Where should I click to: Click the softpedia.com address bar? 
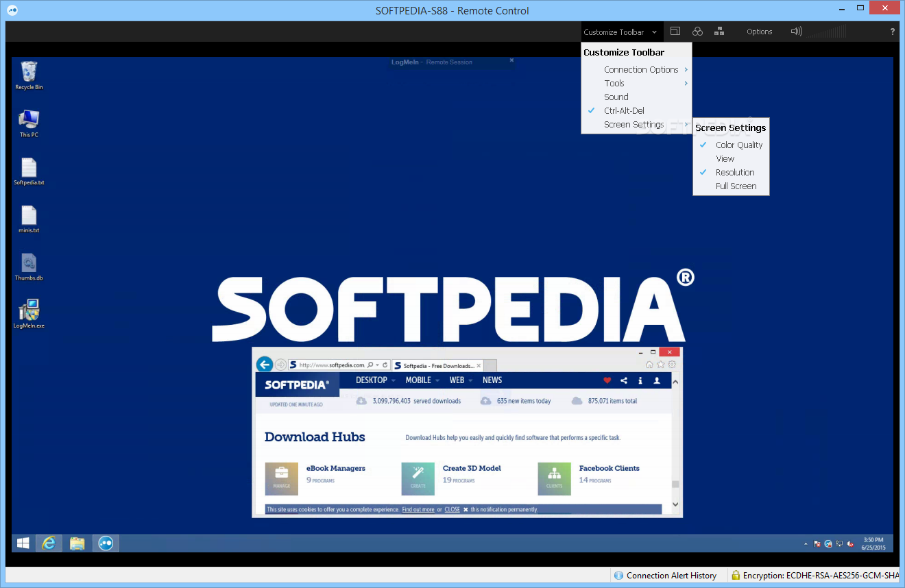(x=331, y=365)
